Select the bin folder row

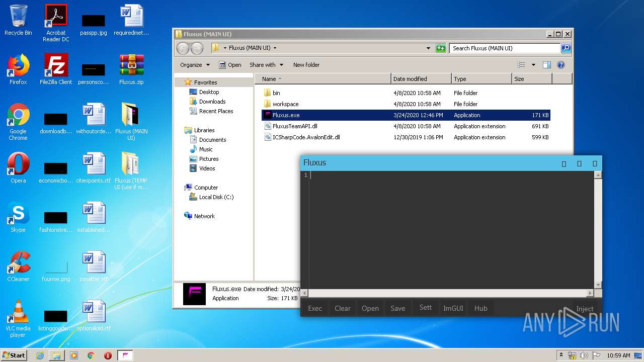(x=406, y=93)
